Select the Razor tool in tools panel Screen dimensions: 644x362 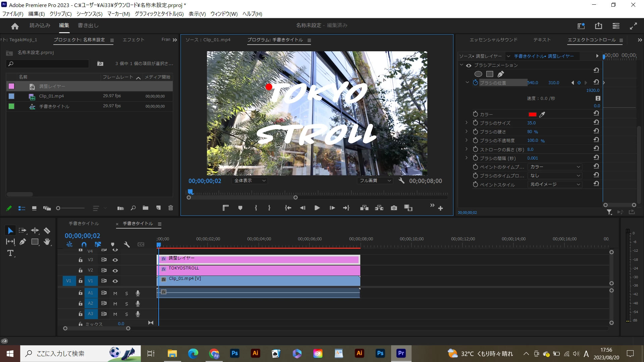coord(47,231)
